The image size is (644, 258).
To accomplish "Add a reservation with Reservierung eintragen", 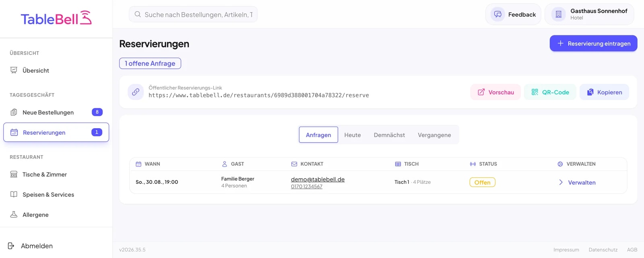I will (x=593, y=44).
